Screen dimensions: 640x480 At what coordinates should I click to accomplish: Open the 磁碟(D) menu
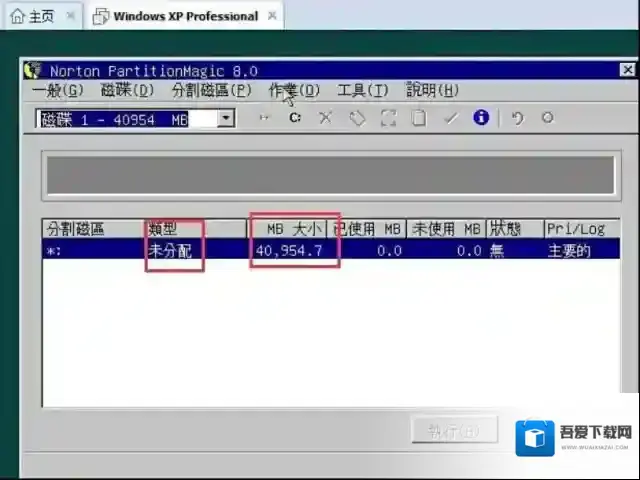pyautogui.click(x=127, y=91)
